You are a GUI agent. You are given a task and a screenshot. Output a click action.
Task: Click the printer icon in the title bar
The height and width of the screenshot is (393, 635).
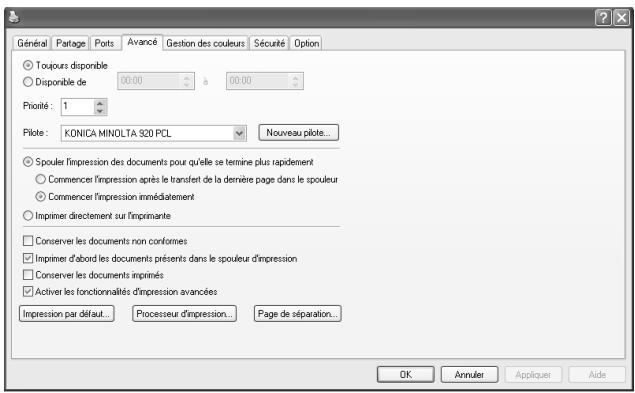coord(14,17)
